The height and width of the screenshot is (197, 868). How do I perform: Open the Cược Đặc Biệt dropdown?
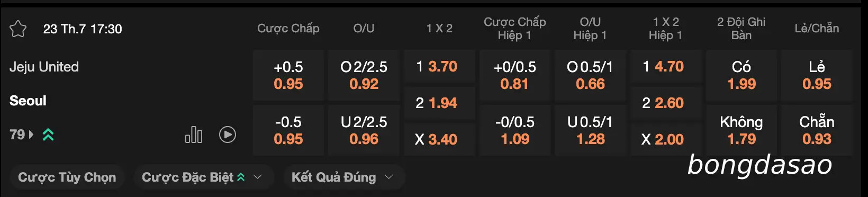(203, 177)
